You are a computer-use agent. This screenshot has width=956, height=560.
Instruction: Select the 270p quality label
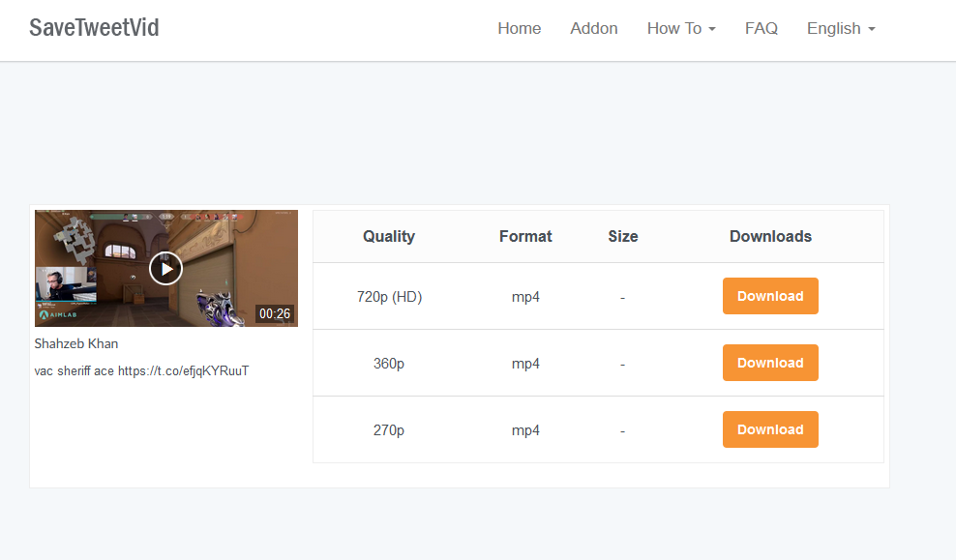[389, 430]
